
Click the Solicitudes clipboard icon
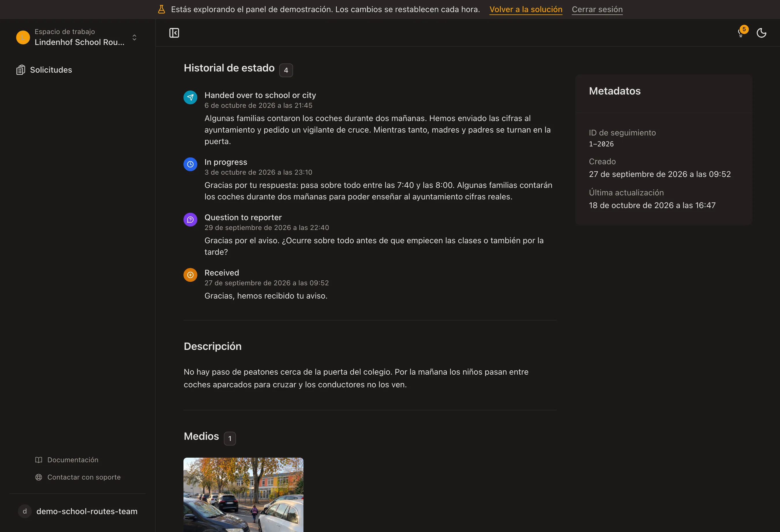[21, 70]
